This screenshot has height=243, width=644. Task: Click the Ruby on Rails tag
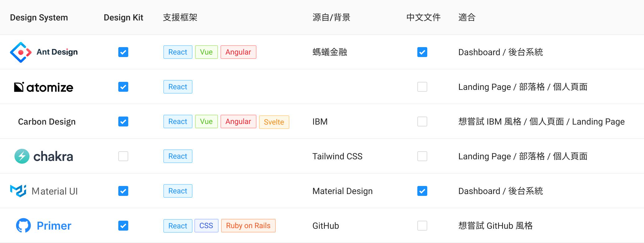click(x=248, y=226)
